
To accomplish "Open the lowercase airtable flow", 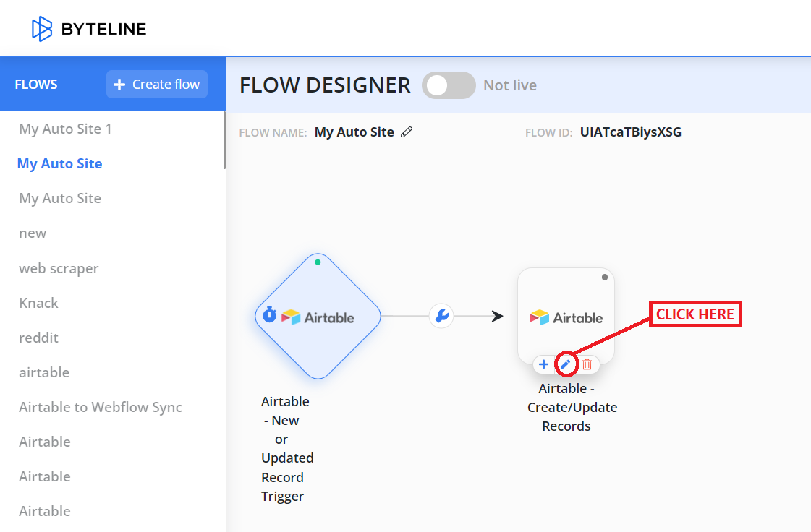I will (x=44, y=372).
